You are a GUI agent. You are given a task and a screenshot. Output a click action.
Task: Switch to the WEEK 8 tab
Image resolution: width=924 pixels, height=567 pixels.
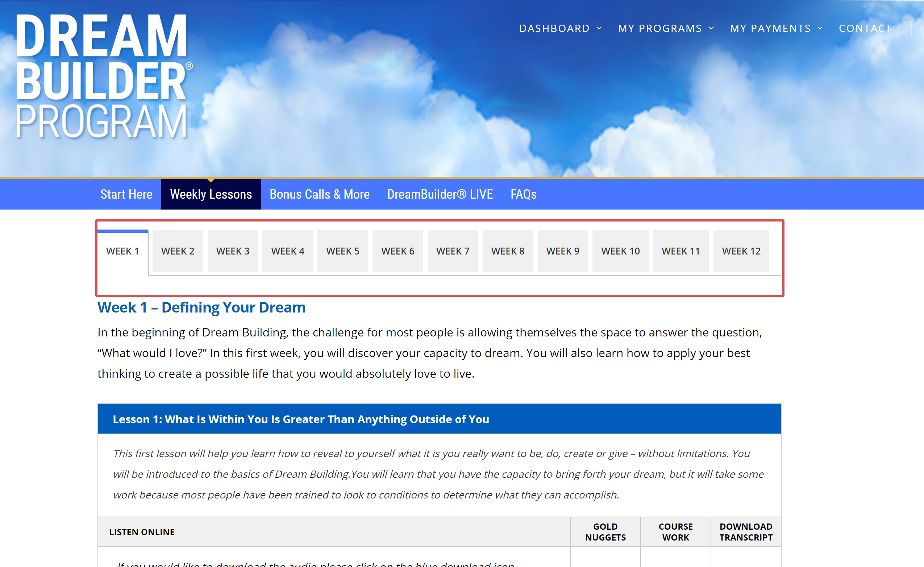(508, 251)
